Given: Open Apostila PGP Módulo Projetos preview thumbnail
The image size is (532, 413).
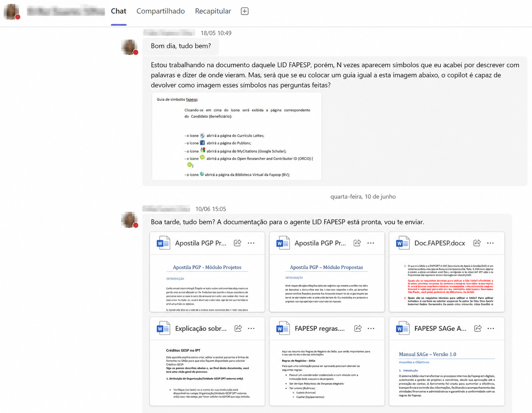Looking at the screenshot, I should [207, 283].
